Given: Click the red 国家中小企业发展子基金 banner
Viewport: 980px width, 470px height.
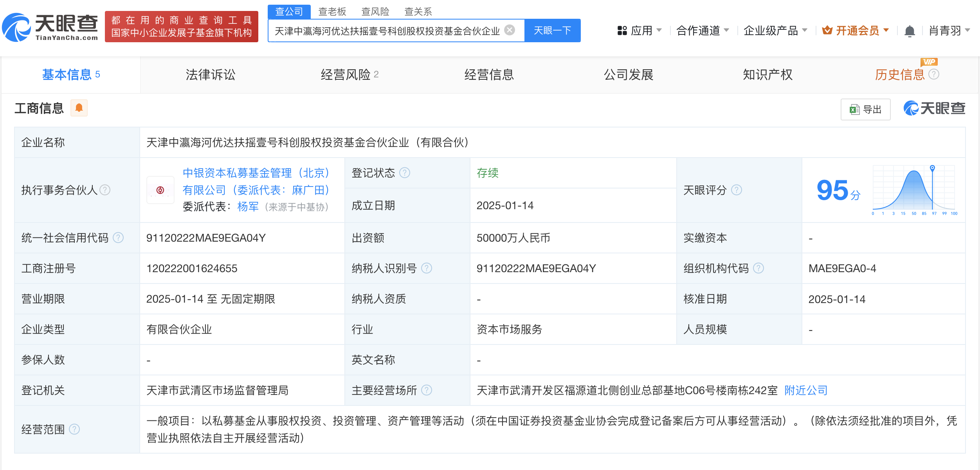Looking at the screenshot, I should pyautogui.click(x=182, y=26).
